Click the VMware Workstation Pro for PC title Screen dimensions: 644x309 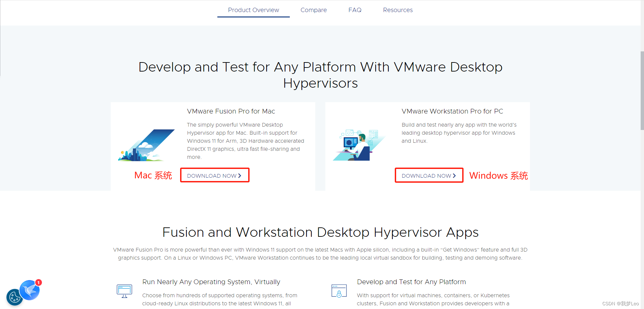point(452,111)
